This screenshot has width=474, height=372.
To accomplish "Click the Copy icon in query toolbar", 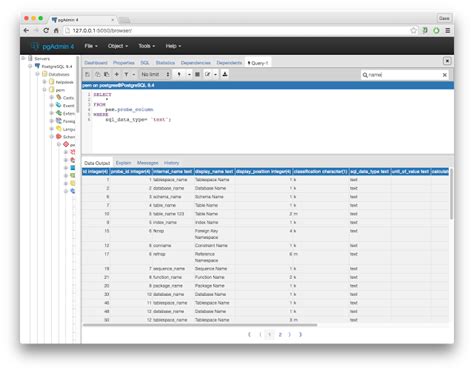I will [98, 74].
